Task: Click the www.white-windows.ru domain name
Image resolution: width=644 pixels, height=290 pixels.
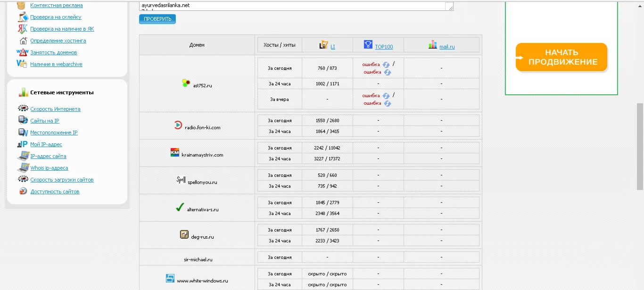Action: coord(203,281)
